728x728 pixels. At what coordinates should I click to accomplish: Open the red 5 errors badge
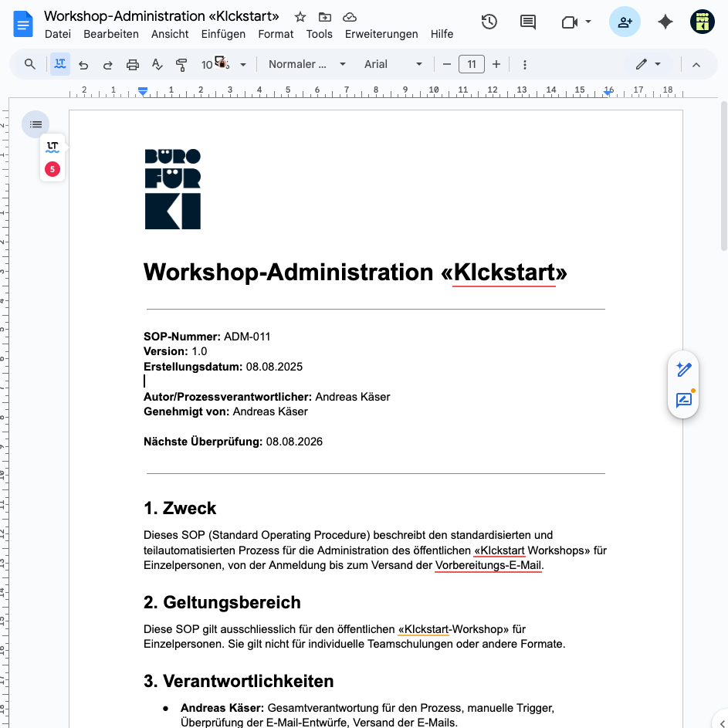52,169
